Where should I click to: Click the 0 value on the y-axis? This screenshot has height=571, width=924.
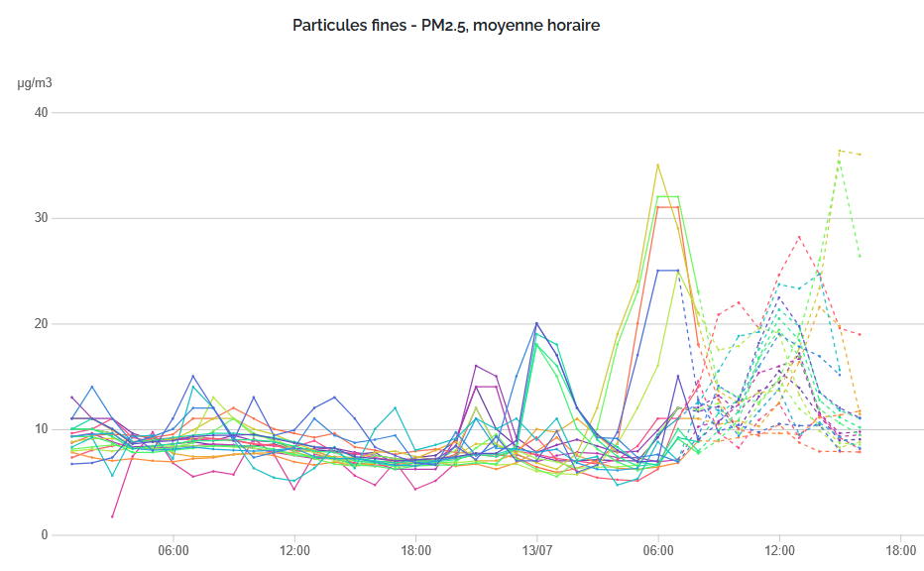45,535
